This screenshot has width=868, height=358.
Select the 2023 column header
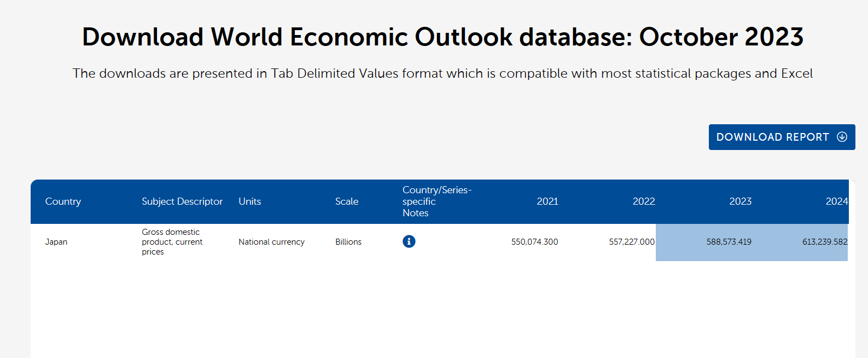click(x=740, y=201)
